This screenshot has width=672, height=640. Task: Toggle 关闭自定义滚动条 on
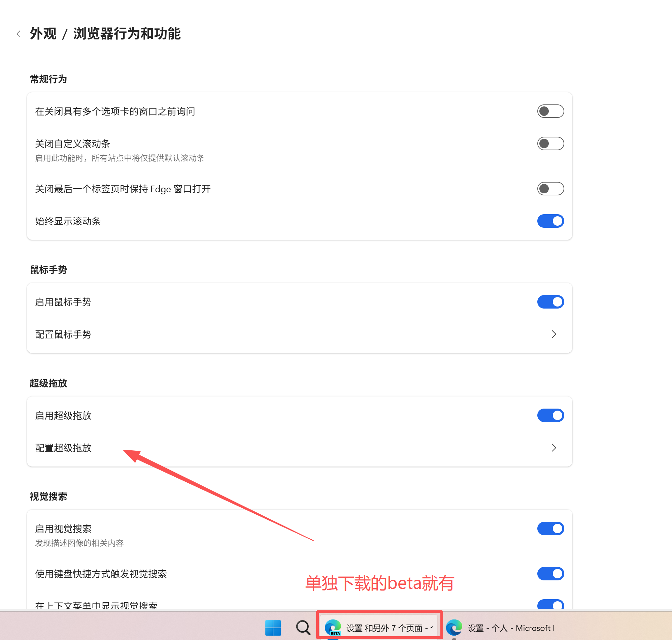coord(550,143)
